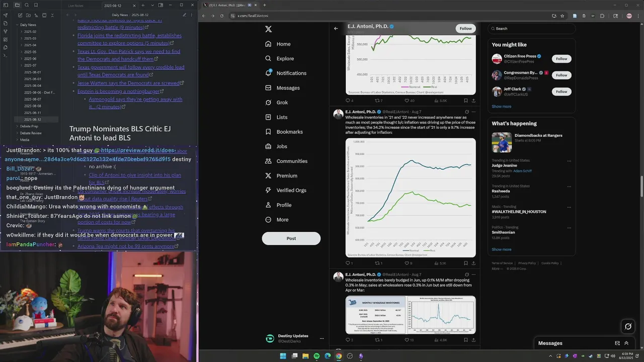Open Windows Start menu
Image resolution: width=644 pixels, height=362 pixels.
[283, 356]
